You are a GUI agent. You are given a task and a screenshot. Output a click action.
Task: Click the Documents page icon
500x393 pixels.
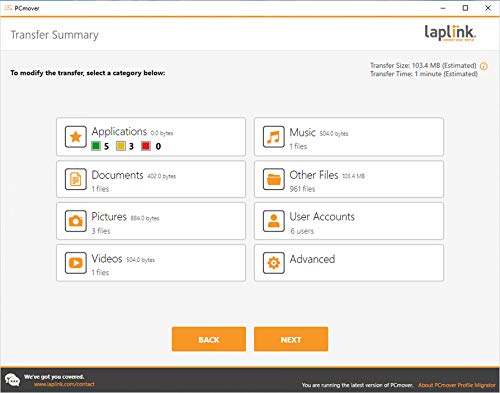(76, 179)
